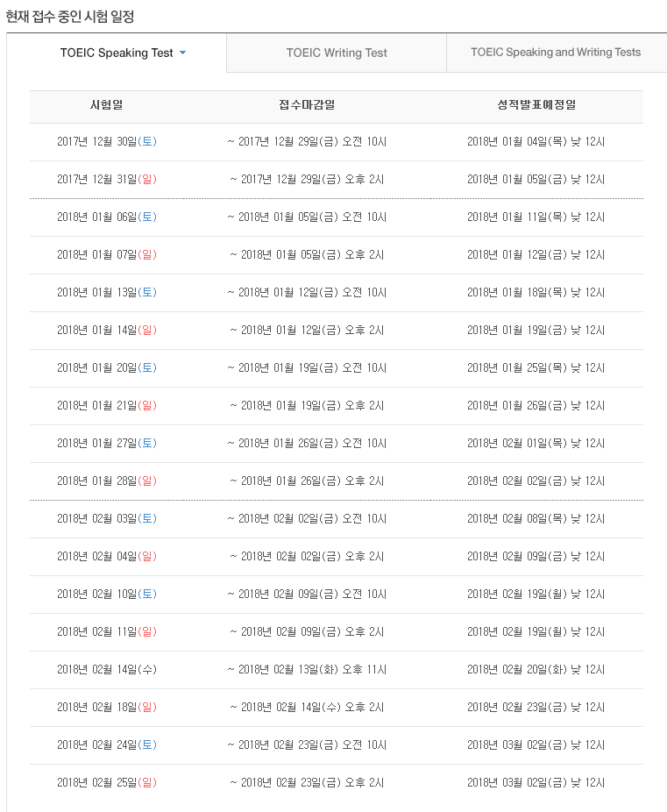Select the 2018년 01월 20일(토) exam date

pos(107,368)
